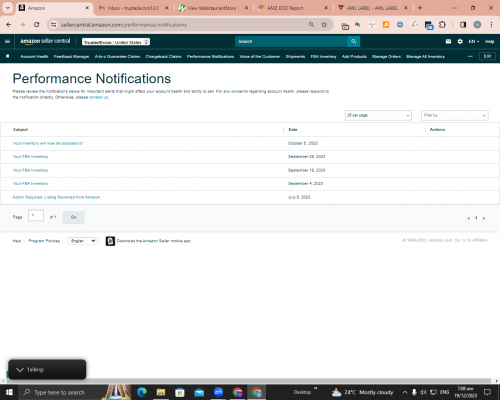Collapse the Talking overlay chevron
The height and width of the screenshot is (400, 500).
point(20,370)
